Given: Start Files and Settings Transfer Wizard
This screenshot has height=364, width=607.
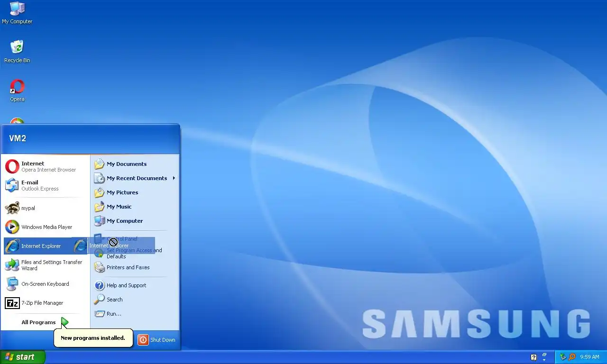Looking at the screenshot, I should [x=46, y=265].
